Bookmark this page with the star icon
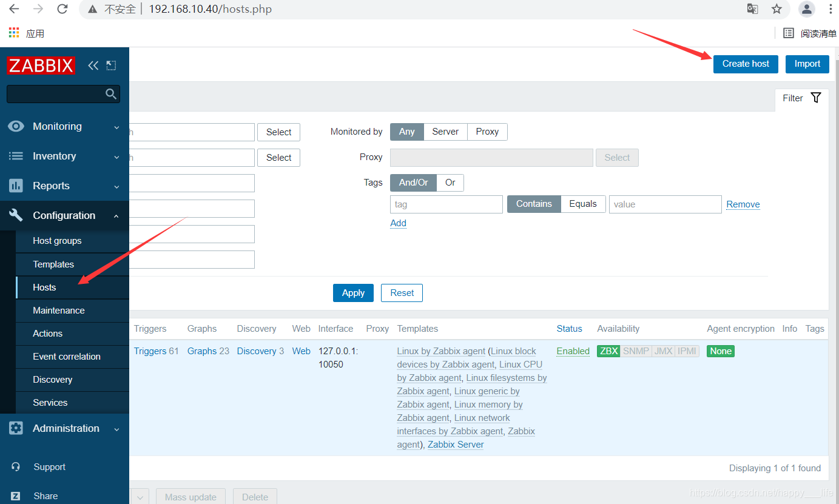The image size is (839, 504). click(777, 9)
